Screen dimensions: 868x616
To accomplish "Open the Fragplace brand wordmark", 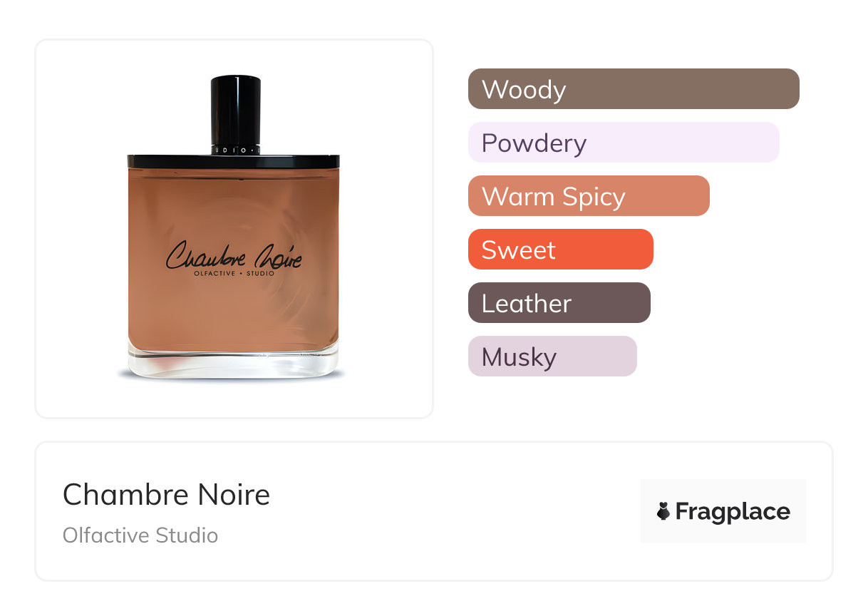I will click(733, 512).
